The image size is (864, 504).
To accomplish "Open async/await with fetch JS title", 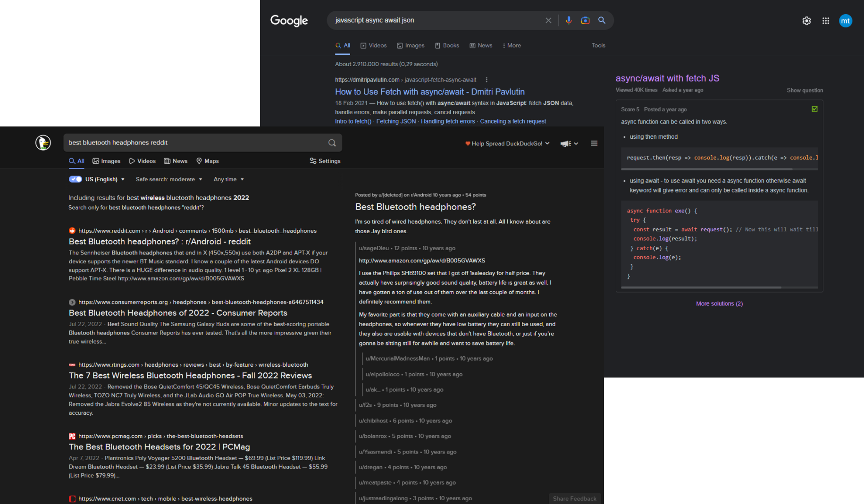I will [x=667, y=78].
